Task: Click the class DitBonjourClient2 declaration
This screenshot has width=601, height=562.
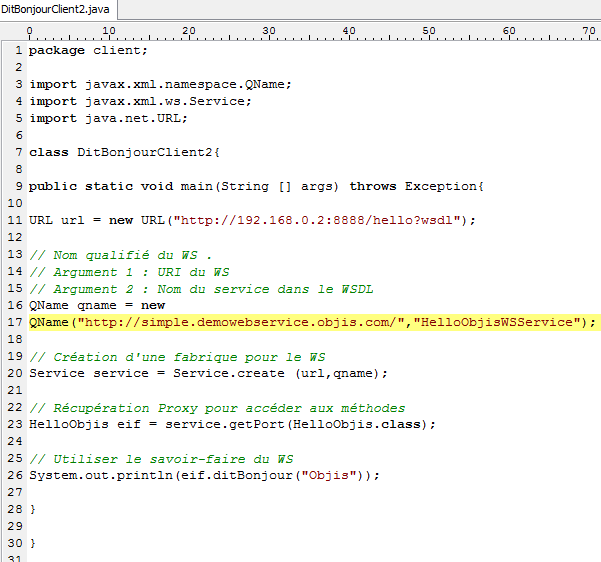Action: click(124, 152)
